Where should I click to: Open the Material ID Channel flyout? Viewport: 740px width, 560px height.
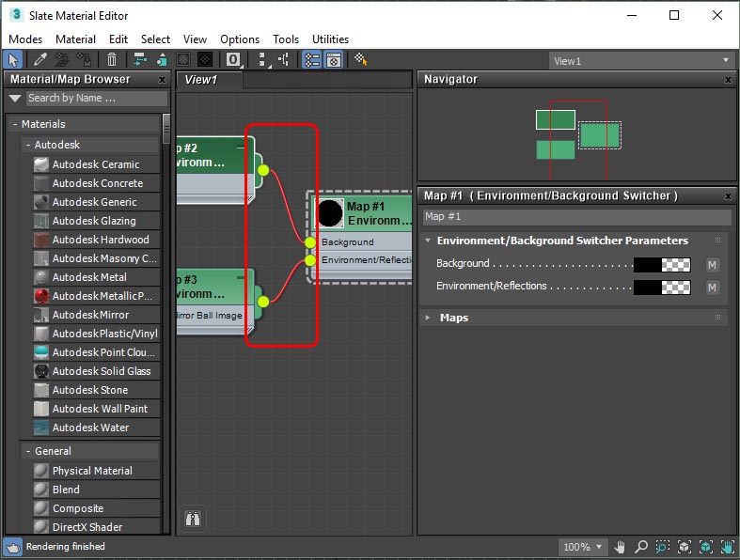coord(233,60)
